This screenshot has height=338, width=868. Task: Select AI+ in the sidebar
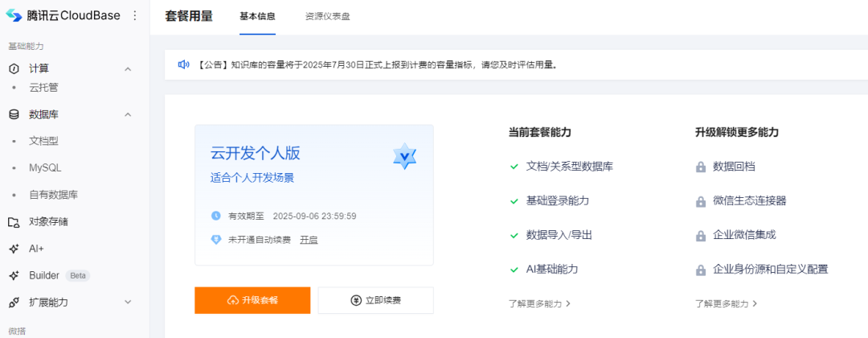(x=36, y=249)
